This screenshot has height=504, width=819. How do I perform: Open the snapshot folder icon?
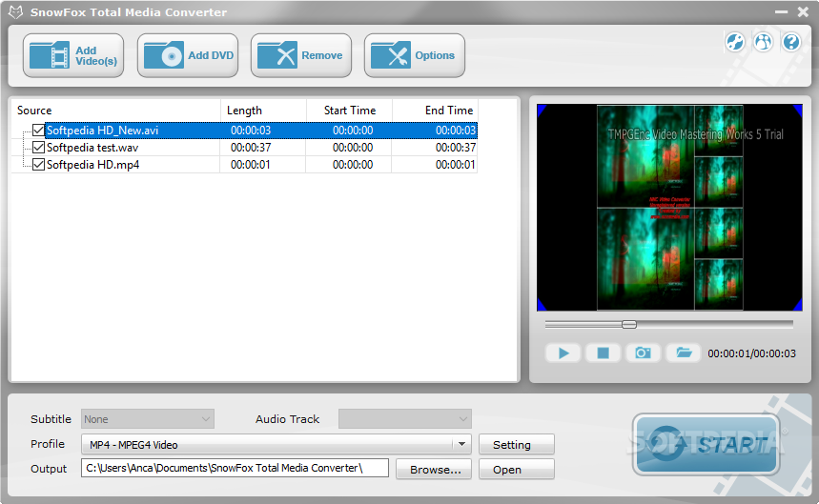(x=684, y=353)
